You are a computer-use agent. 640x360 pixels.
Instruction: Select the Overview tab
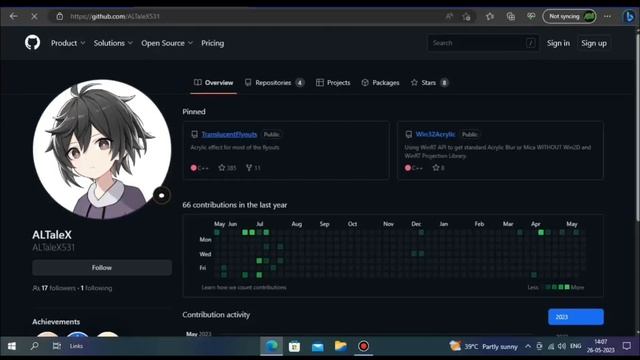coord(213,82)
